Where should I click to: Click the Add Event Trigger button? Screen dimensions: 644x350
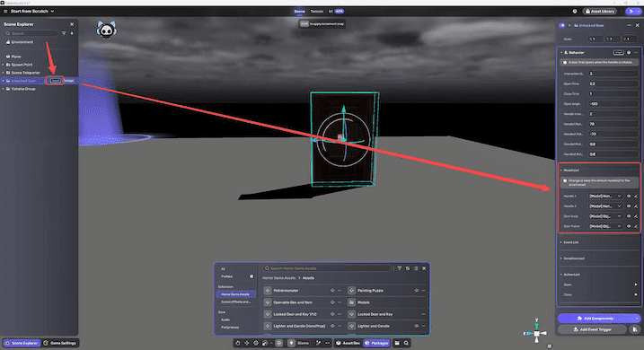coord(592,329)
